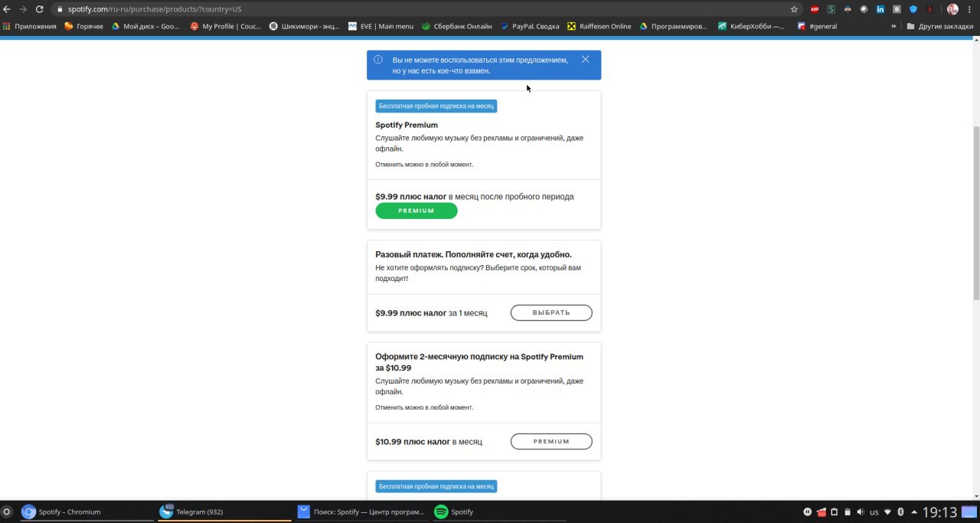980x523 pixels.
Task: Expand hidden tray icons arrow
Action: (x=914, y=512)
